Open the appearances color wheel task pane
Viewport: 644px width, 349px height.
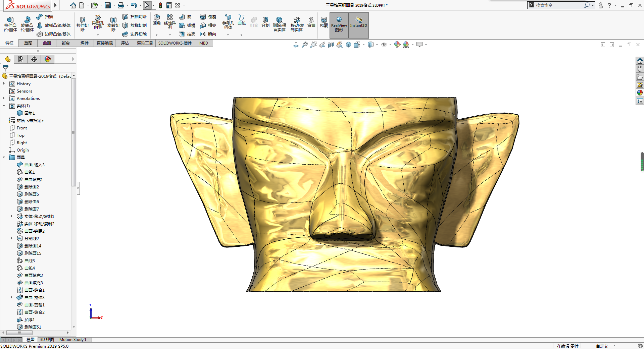[640, 93]
